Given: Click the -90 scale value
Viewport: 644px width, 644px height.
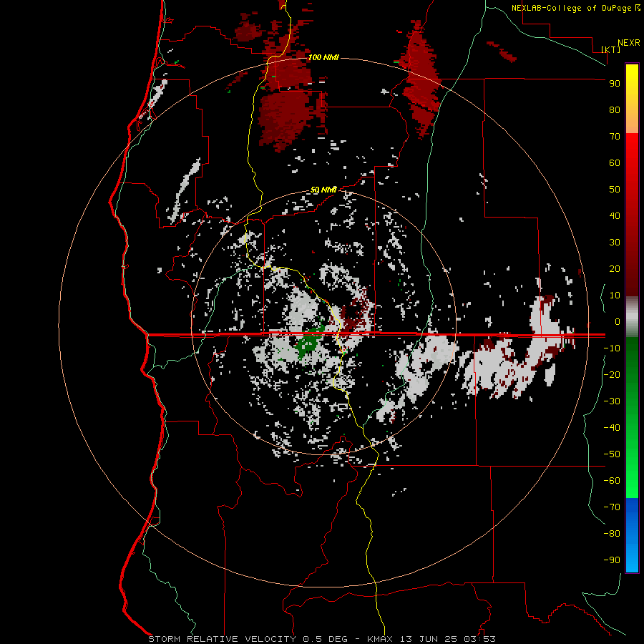Looking at the screenshot, I should pos(612,560).
